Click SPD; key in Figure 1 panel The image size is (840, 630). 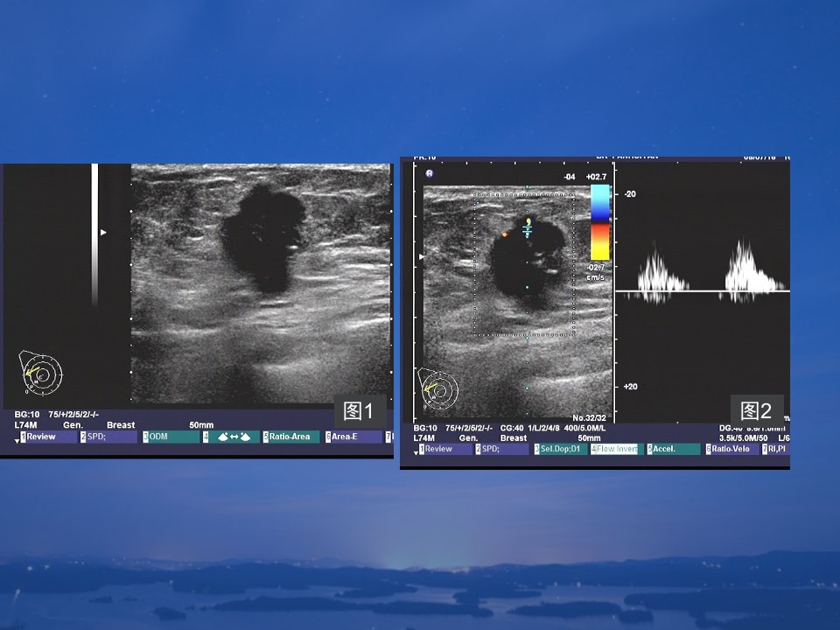[x=108, y=437]
